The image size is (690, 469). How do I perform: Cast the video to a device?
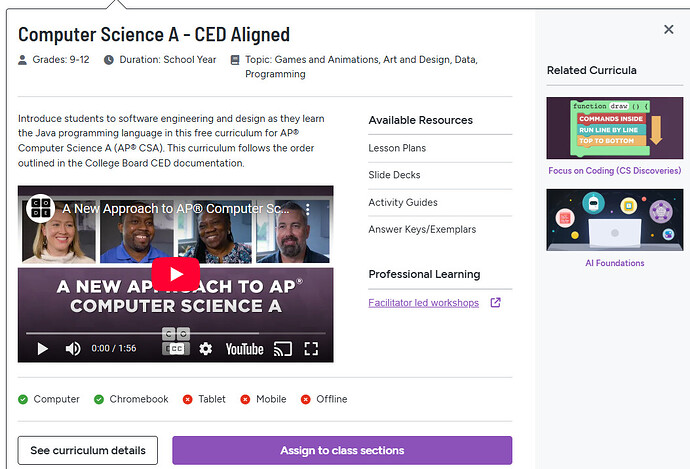point(283,349)
